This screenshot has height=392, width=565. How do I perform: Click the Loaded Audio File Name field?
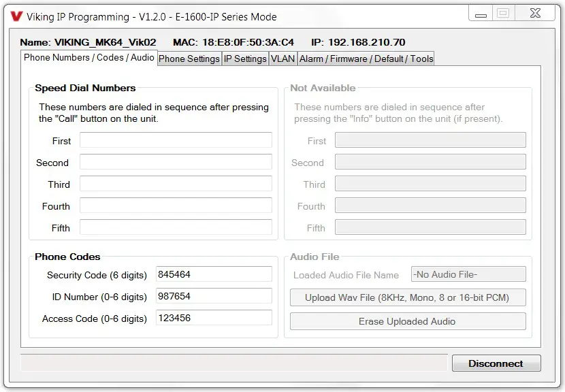(468, 274)
